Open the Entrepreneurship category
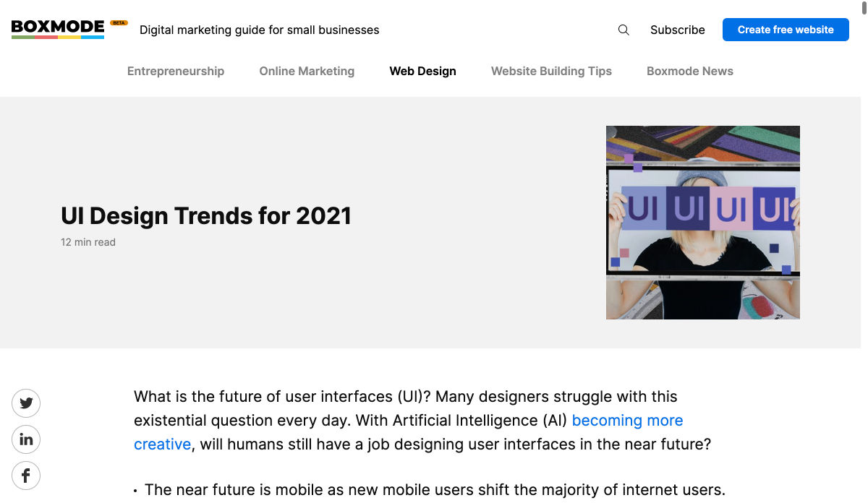Screen dimensions: 868x503 click(176, 71)
